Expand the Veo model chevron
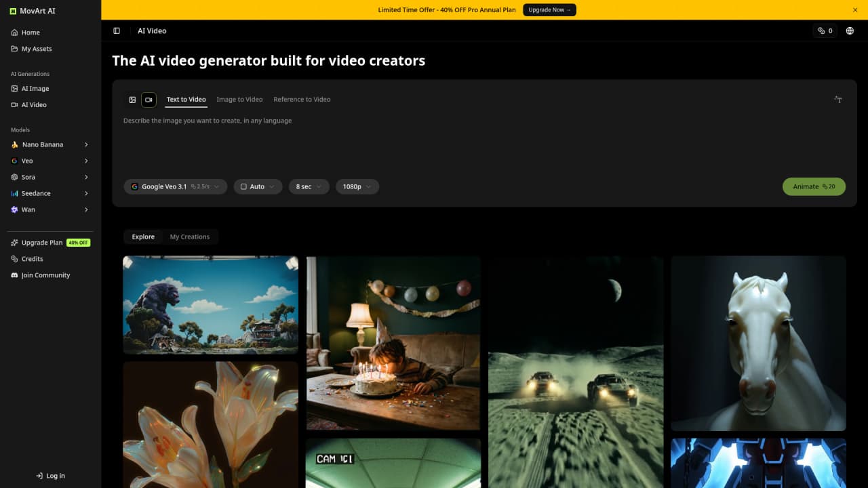Viewport: 868px width, 488px height. (x=86, y=161)
